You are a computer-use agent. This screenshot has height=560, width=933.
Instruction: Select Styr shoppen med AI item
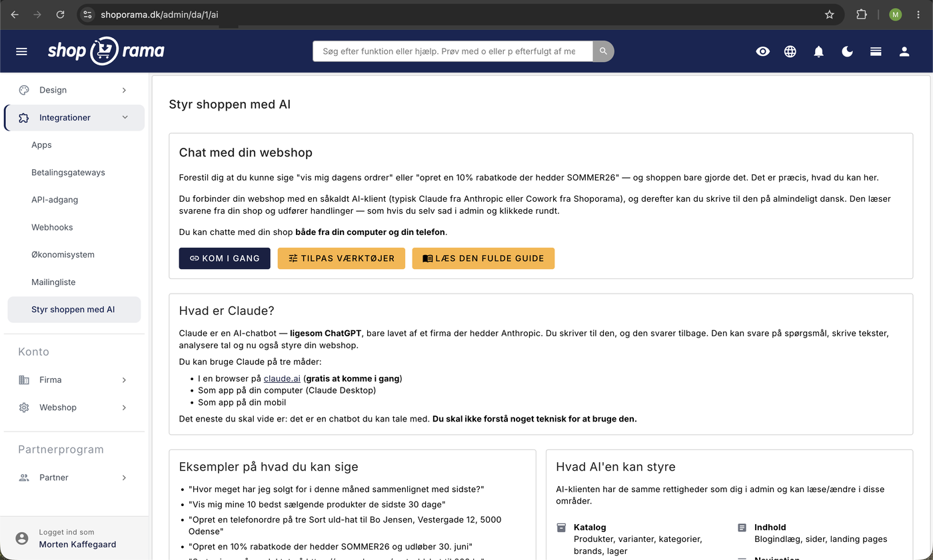click(x=74, y=310)
